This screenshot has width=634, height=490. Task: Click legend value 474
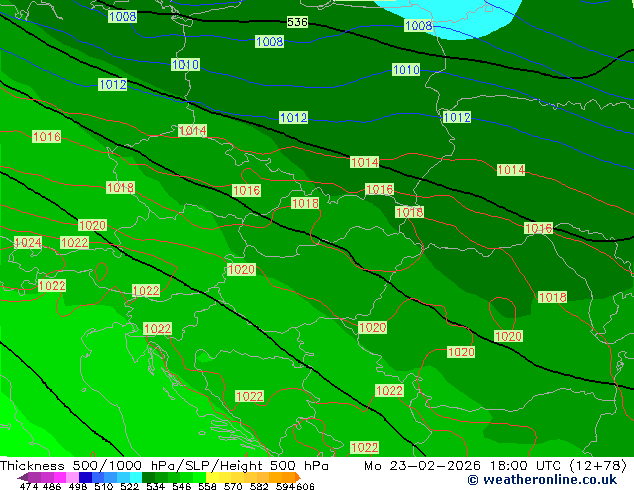click(29, 486)
